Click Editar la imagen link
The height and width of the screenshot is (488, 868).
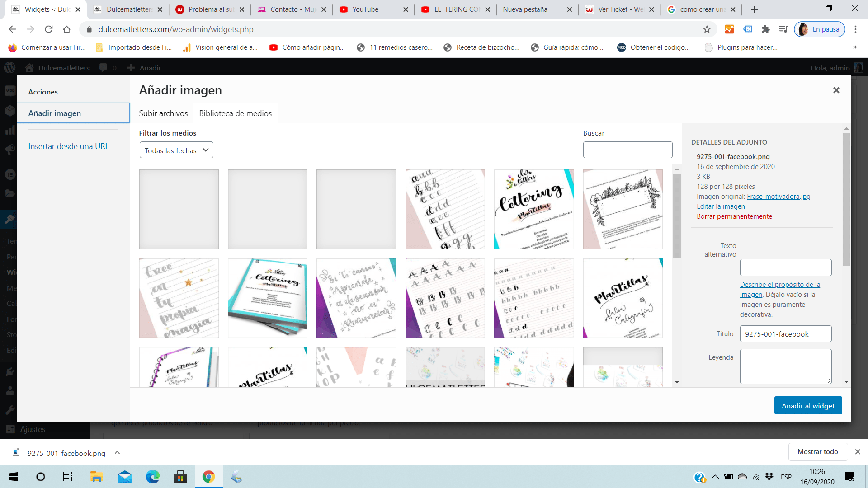click(x=721, y=206)
